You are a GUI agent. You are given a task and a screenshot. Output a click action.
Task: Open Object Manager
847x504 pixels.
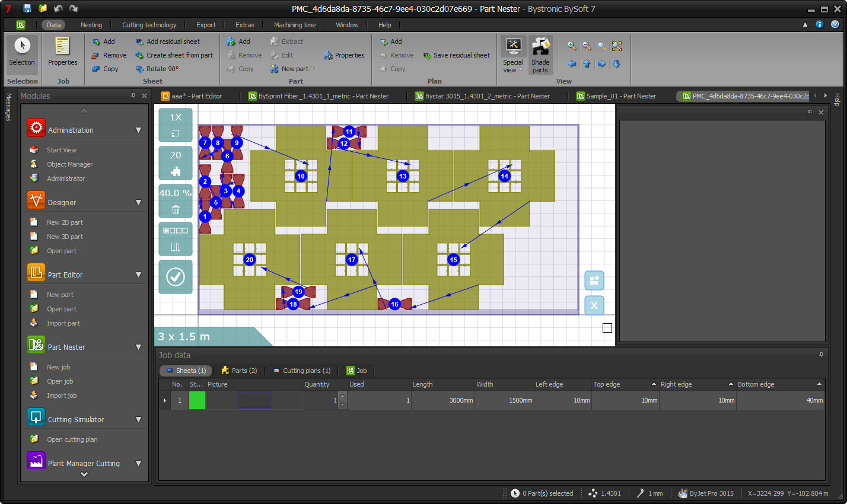click(x=69, y=164)
